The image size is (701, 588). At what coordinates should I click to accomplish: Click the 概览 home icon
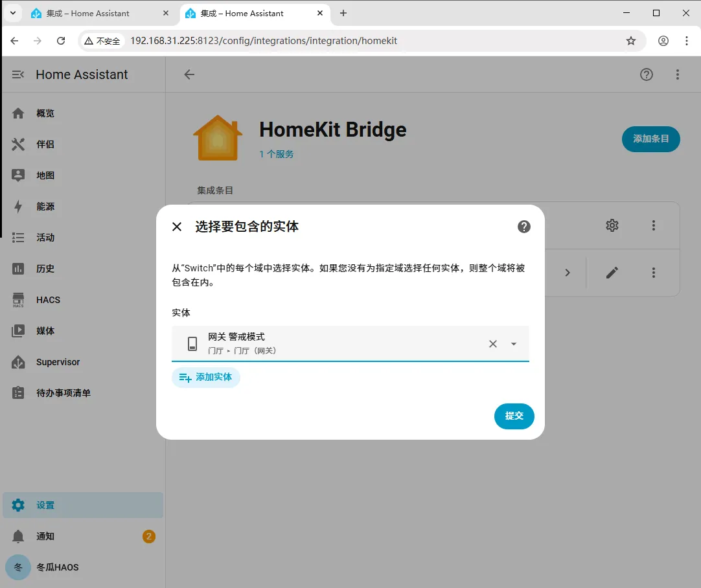18,113
